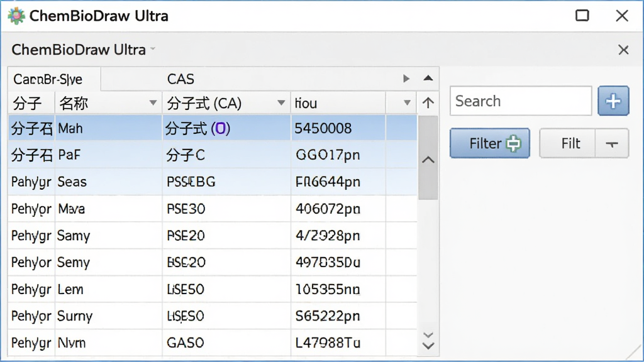Click the 分子 column header

[x=31, y=103]
